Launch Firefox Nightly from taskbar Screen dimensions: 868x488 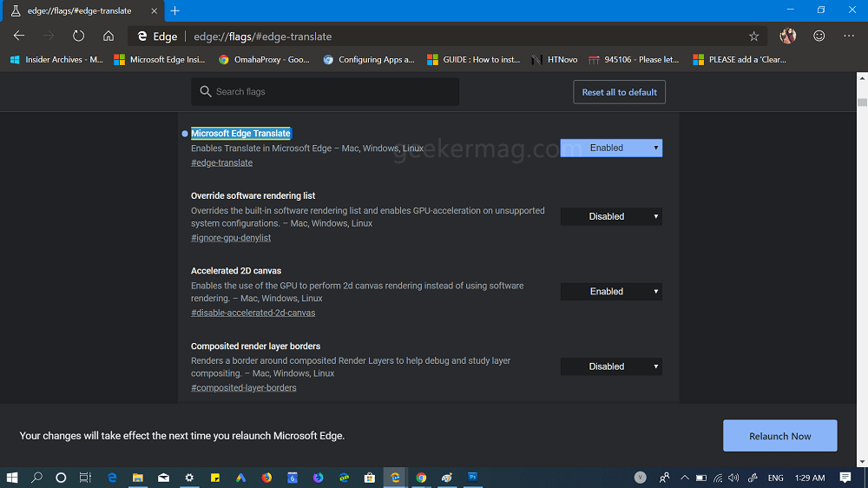pyautogui.click(x=318, y=478)
